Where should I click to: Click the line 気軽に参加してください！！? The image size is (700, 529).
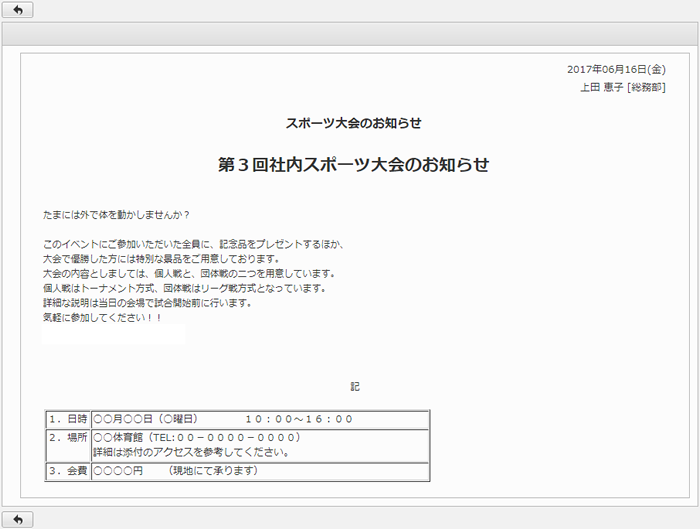tap(102, 317)
